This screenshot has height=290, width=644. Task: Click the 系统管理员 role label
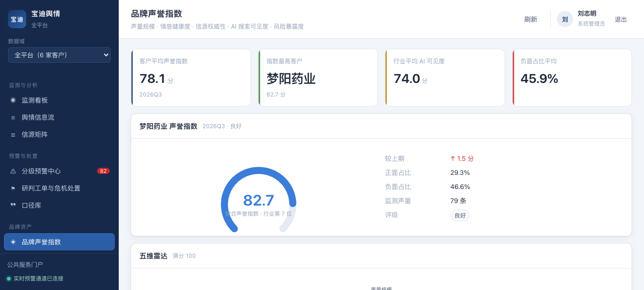[591, 24]
